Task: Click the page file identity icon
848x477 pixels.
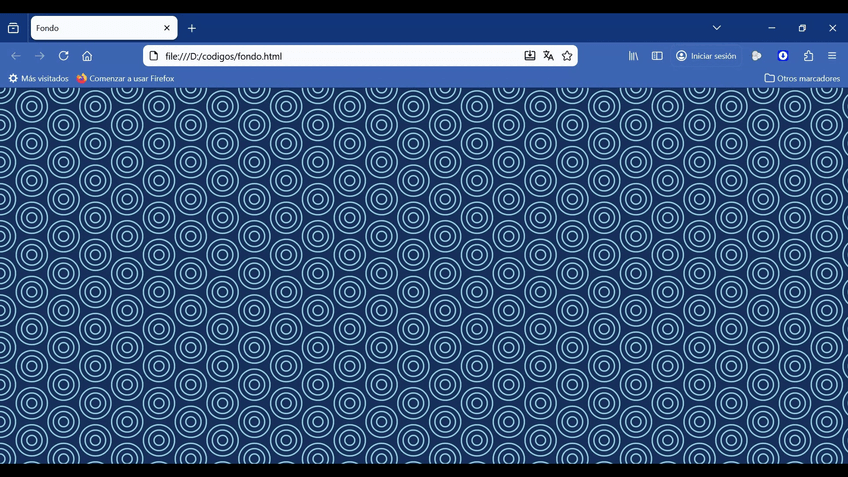Action: [x=154, y=56]
